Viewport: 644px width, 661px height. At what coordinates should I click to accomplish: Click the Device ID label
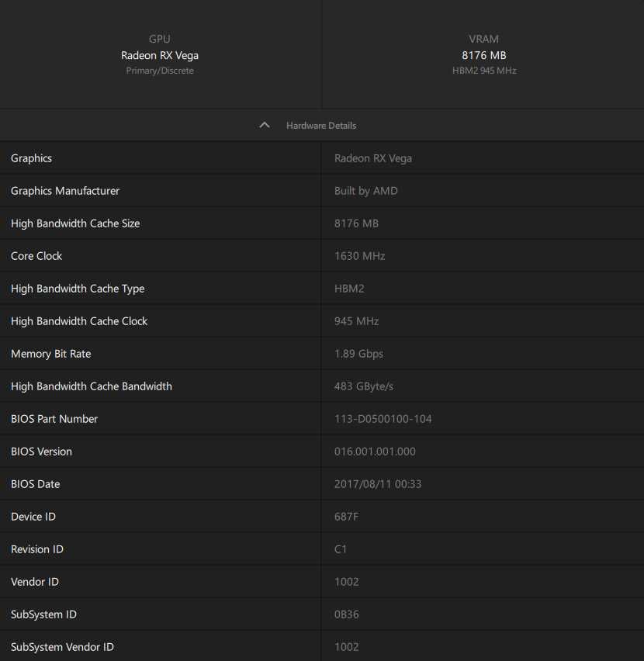(x=33, y=517)
